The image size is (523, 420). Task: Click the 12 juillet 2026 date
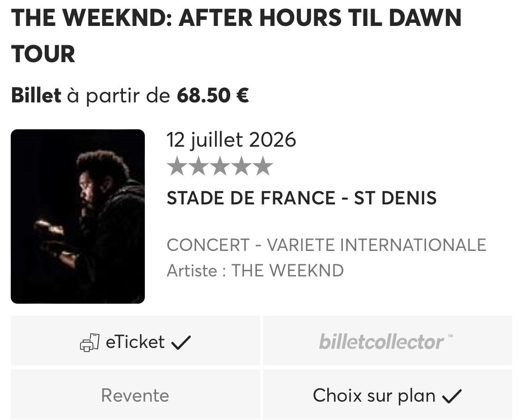pyautogui.click(x=231, y=140)
